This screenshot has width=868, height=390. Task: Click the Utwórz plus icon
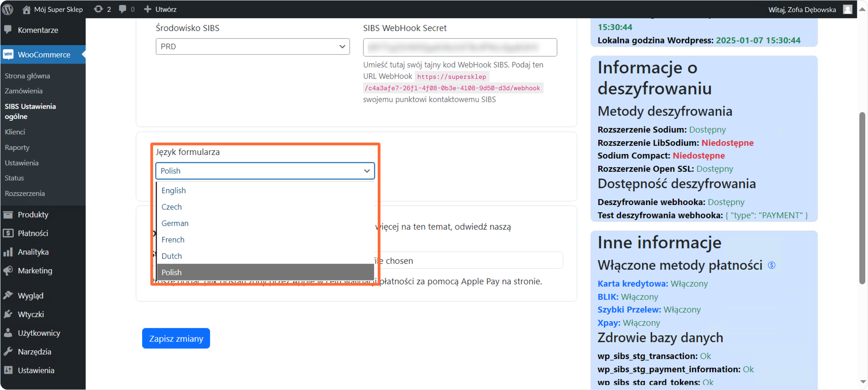147,9
